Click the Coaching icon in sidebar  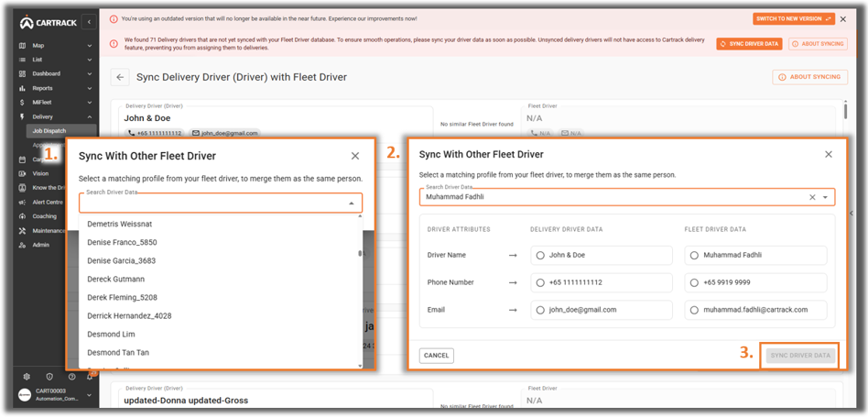(22, 216)
